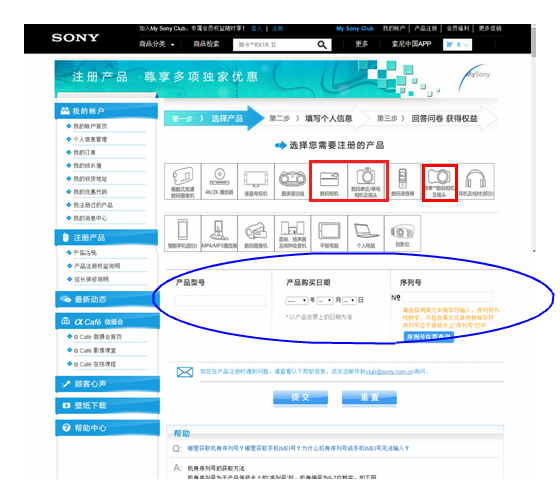Open 产品注册权益说明 in the sidebar
560x504 pixels.
tap(97, 266)
